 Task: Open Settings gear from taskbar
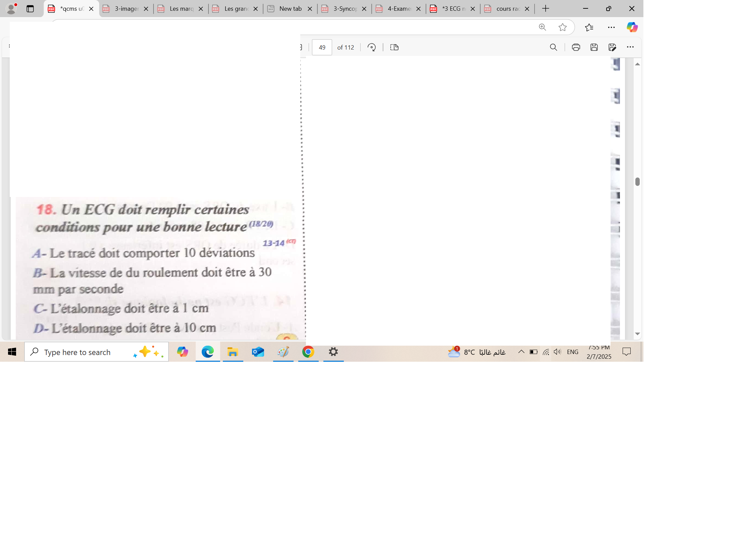click(333, 352)
